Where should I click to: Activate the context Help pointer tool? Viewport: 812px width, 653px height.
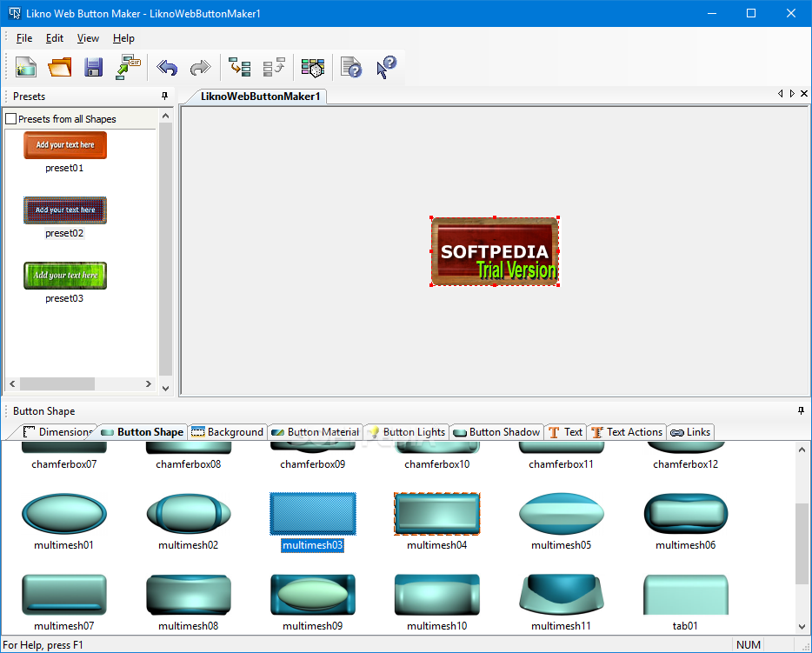(x=383, y=67)
